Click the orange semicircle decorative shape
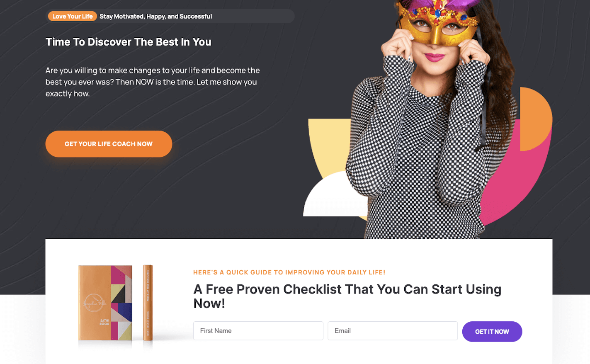The height and width of the screenshot is (364, 590). tap(536, 119)
